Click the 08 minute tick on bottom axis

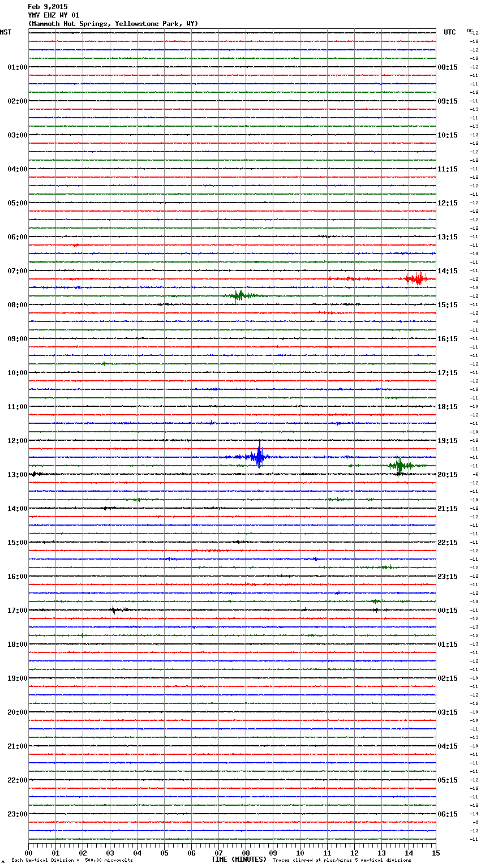(x=246, y=853)
